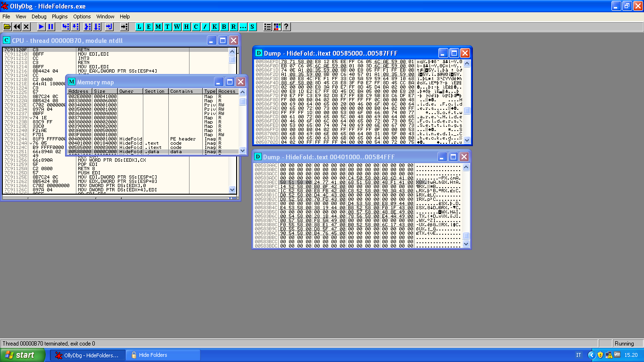Open the Options menu
The width and height of the screenshot is (644, 362).
pyautogui.click(x=82, y=16)
